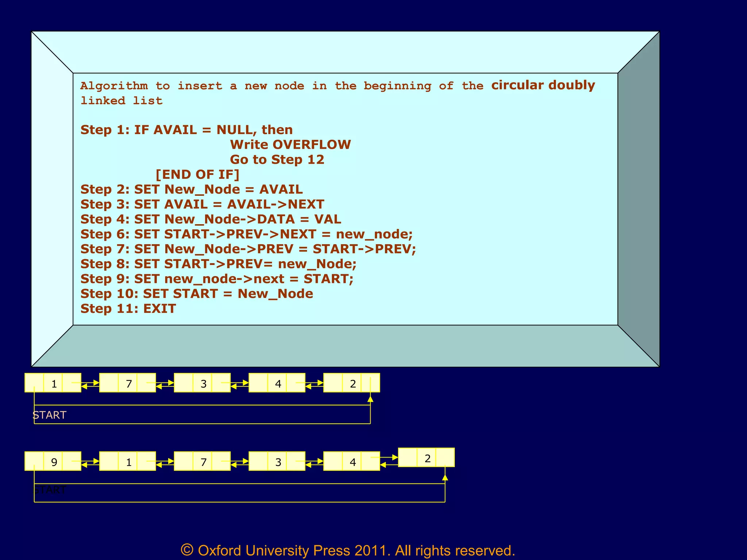Click the 'Step 11: EXIT' line
The image size is (747, 560).
pos(128,308)
